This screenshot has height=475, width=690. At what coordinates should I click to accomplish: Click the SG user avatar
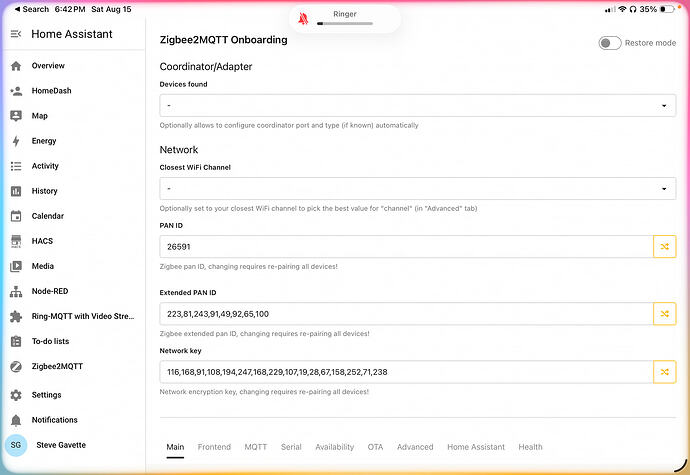tap(16, 445)
